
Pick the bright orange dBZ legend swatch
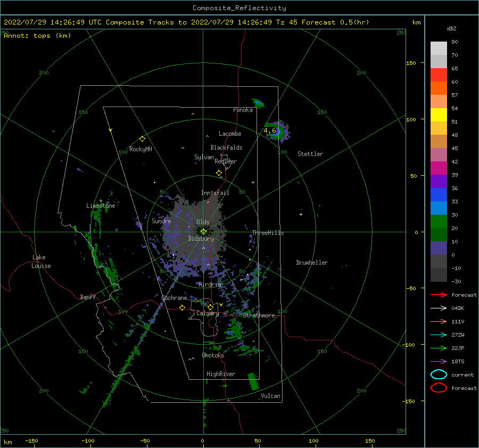pyautogui.click(x=439, y=88)
